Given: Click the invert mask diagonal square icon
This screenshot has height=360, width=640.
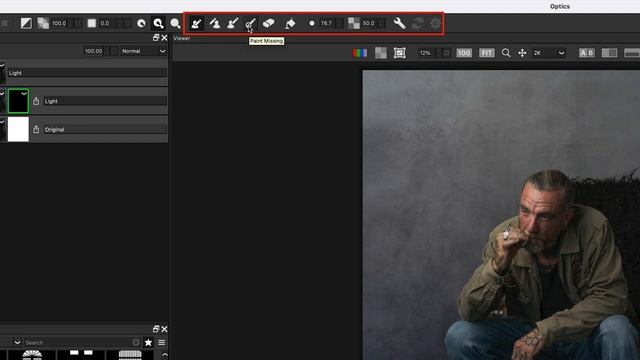Looking at the screenshot, I should [26, 23].
